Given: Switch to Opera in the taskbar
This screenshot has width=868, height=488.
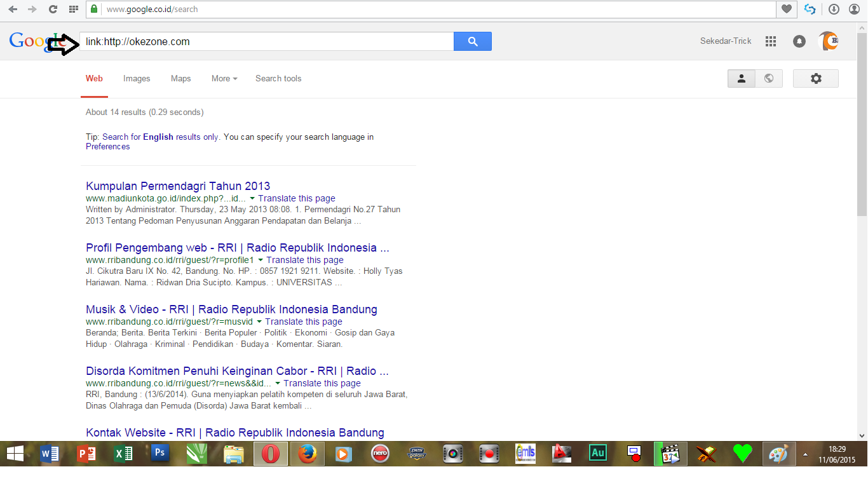Looking at the screenshot, I should pyautogui.click(x=271, y=454).
